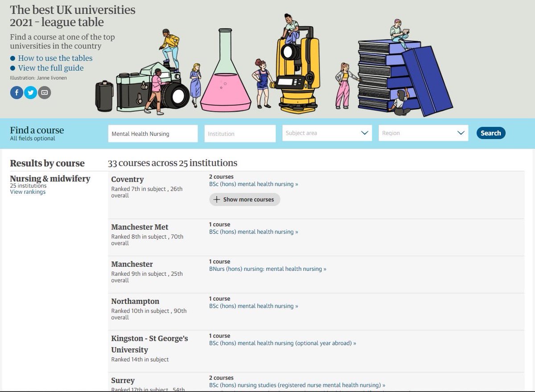
Task: Click the 'Find a course' heading
Action: coord(37,130)
